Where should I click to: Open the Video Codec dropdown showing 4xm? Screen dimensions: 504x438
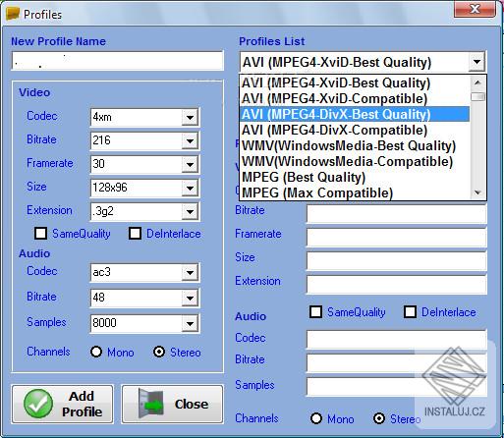(x=190, y=117)
